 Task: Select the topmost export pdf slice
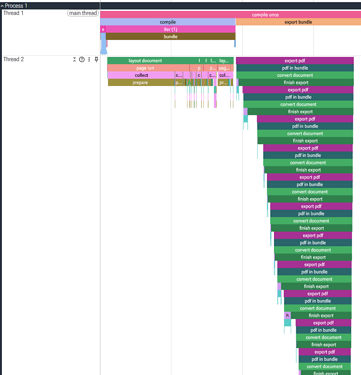295,61
